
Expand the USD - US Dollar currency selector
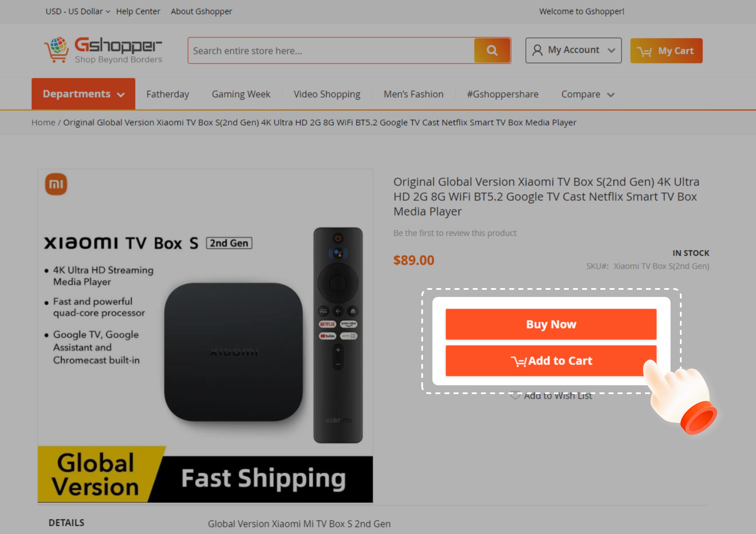coord(78,11)
